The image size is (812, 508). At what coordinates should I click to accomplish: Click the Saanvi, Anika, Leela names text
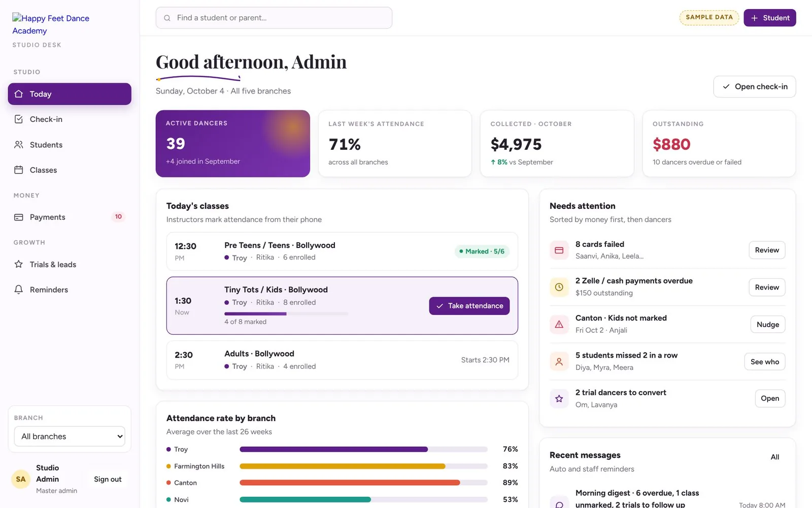610,257
